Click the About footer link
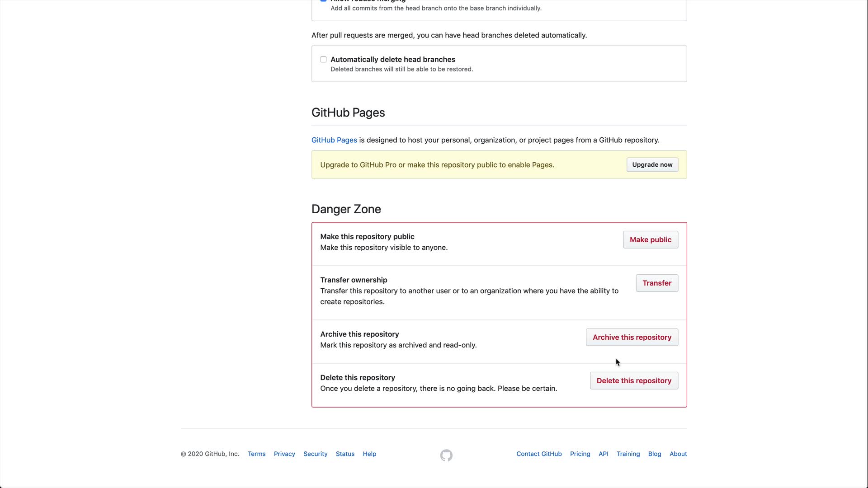The image size is (868, 488). [678, 454]
